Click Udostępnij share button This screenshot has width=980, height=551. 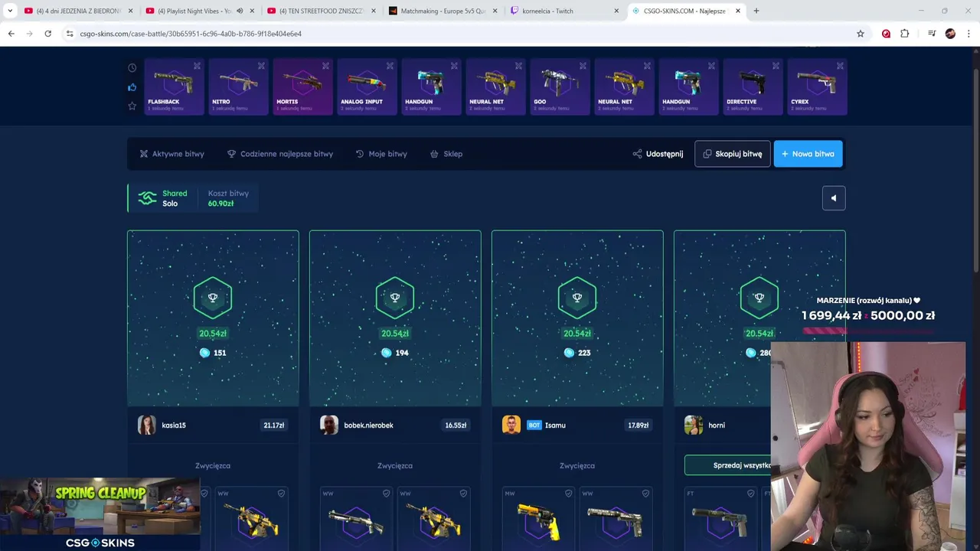(x=658, y=154)
